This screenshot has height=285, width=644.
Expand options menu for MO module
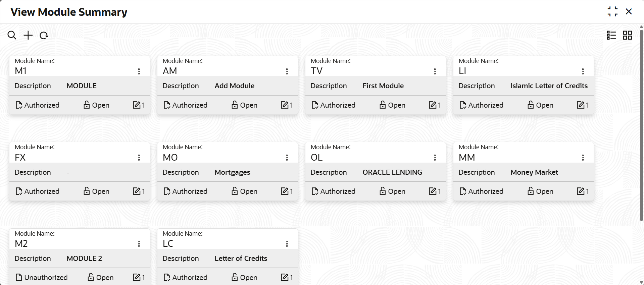coord(287,158)
